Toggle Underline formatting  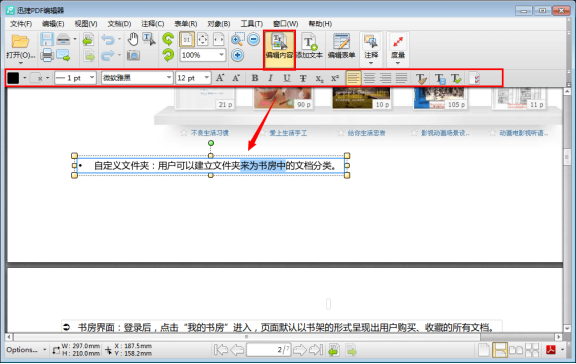287,78
